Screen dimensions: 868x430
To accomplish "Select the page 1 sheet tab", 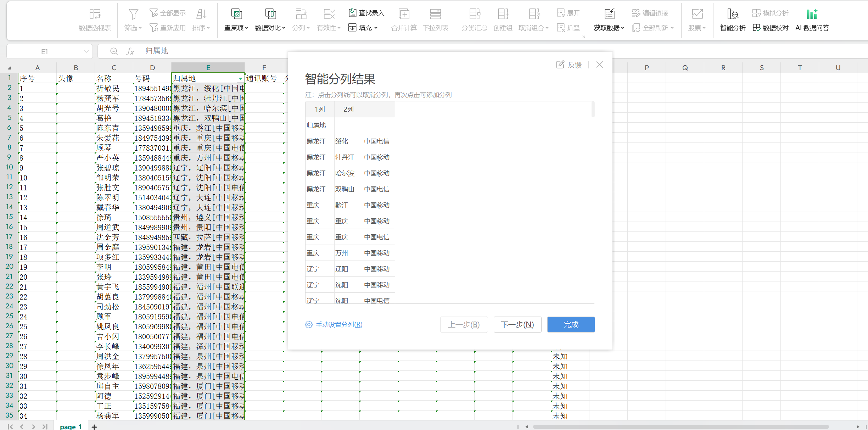I will tap(71, 426).
